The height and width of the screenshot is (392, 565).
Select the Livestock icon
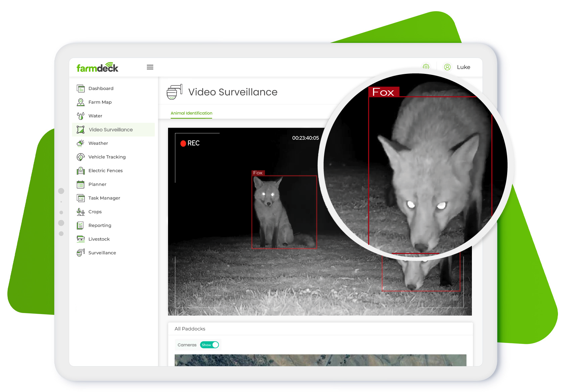(x=81, y=239)
